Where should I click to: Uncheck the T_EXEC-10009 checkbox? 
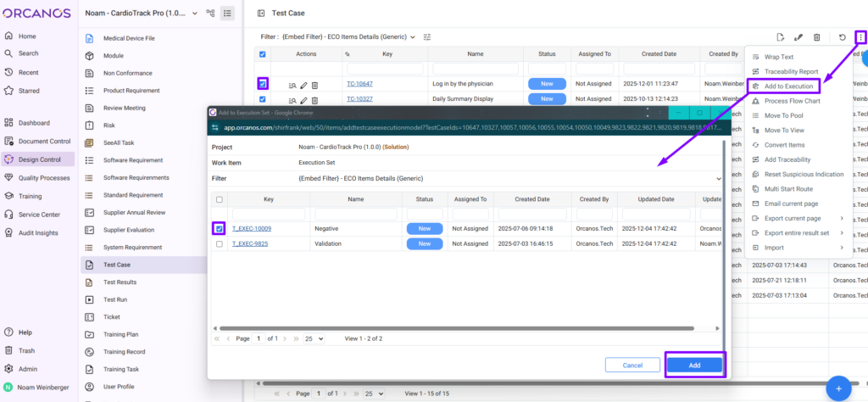[x=220, y=228]
